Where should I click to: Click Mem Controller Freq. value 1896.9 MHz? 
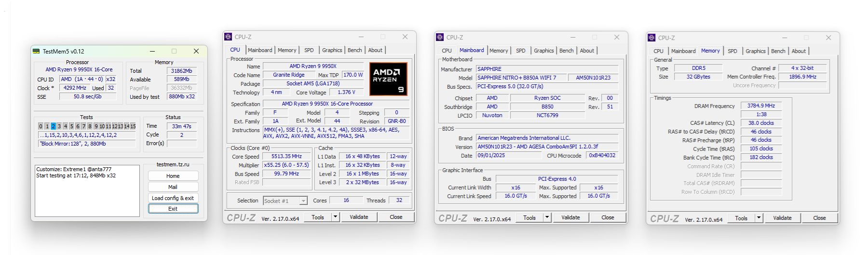(802, 77)
